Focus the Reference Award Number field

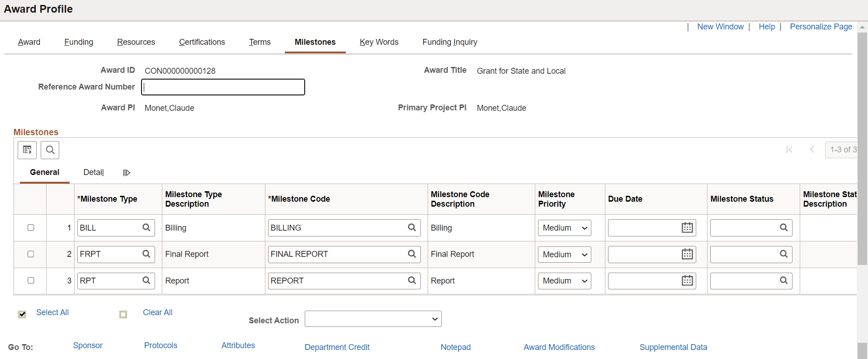223,87
